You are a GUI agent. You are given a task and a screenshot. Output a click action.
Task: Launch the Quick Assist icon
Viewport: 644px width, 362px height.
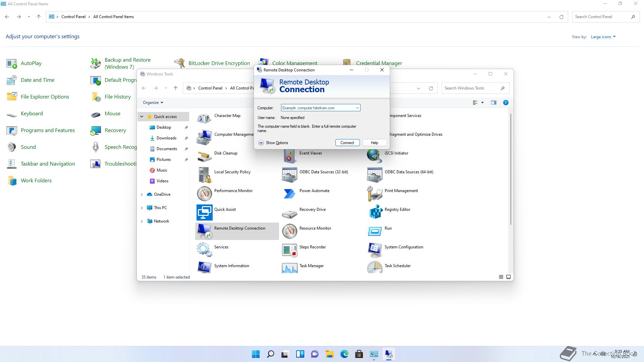coord(204,212)
